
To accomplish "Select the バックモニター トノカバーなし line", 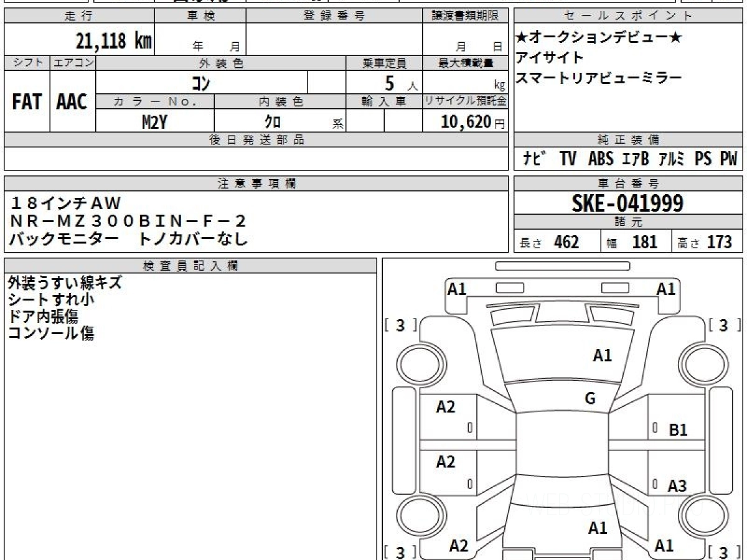I will [x=129, y=238].
